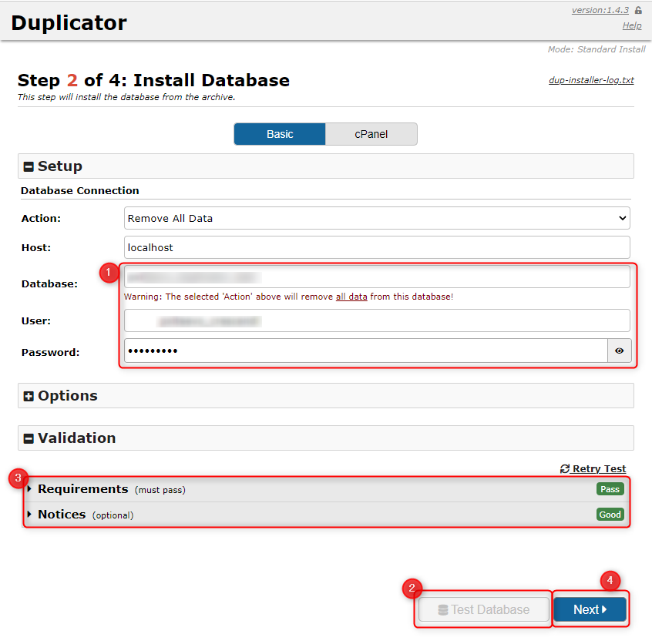Image resolution: width=652 pixels, height=644 pixels.
Task: Collapse the Validation section
Action: pyautogui.click(x=325, y=438)
